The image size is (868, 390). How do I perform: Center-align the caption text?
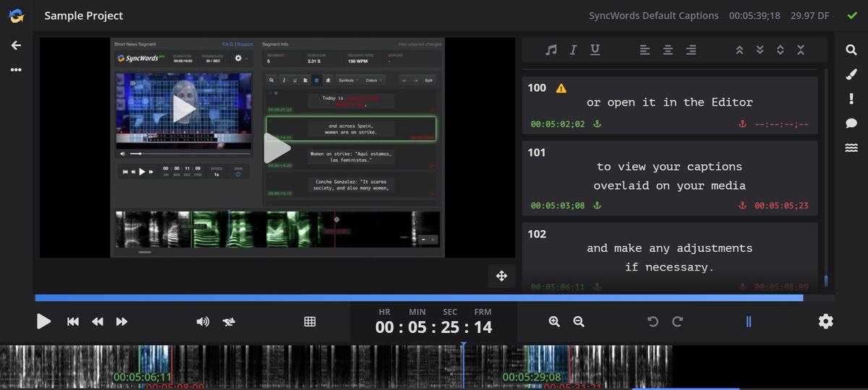click(x=668, y=50)
